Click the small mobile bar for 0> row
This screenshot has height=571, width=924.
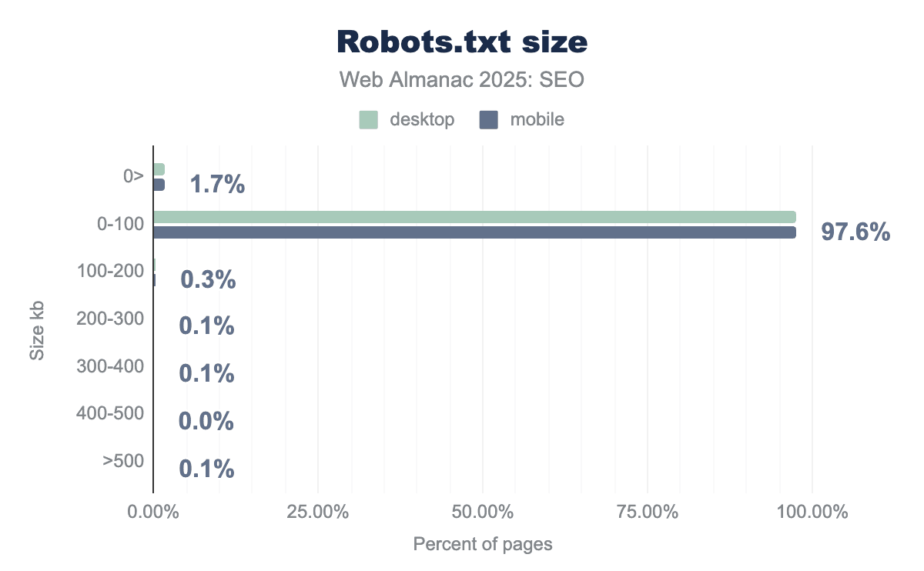[159, 185]
